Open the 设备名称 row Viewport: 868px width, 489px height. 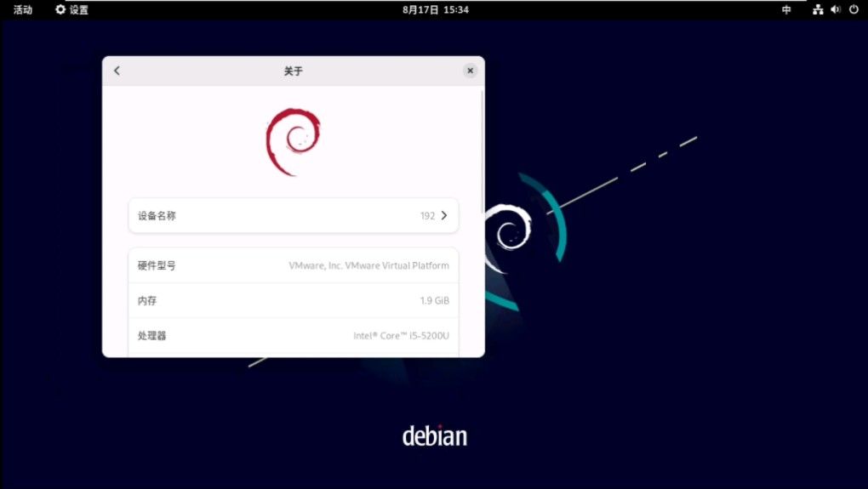(294, 216)
